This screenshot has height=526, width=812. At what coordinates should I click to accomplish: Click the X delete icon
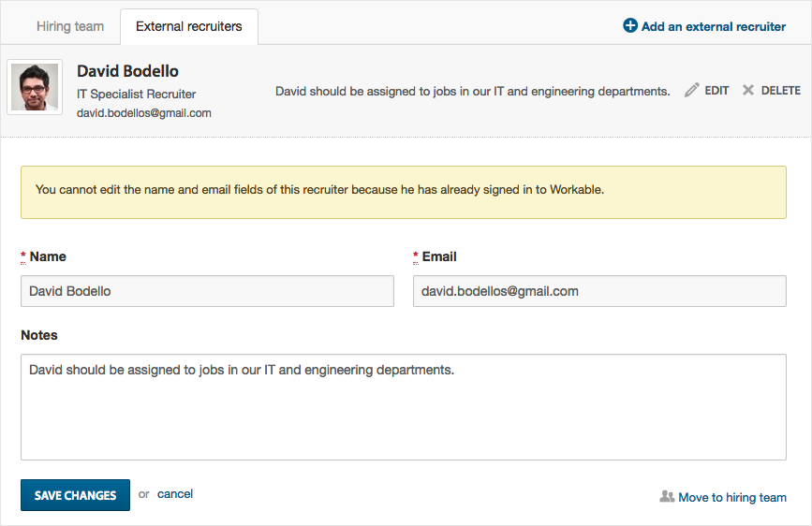(747, 90)
